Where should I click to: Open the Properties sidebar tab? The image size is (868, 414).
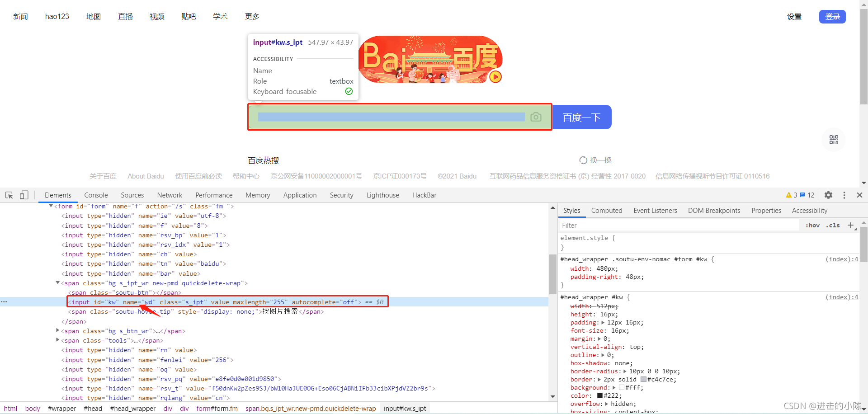[766, 211]
